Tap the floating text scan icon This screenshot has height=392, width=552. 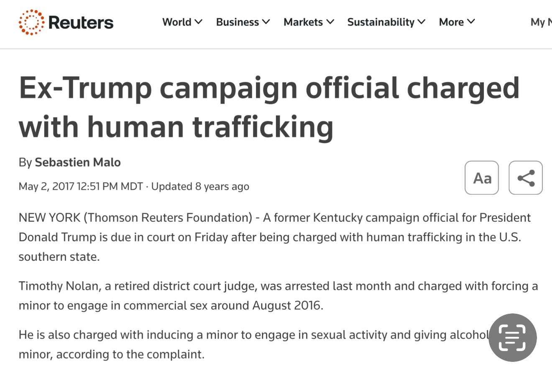tap(512, 338)
